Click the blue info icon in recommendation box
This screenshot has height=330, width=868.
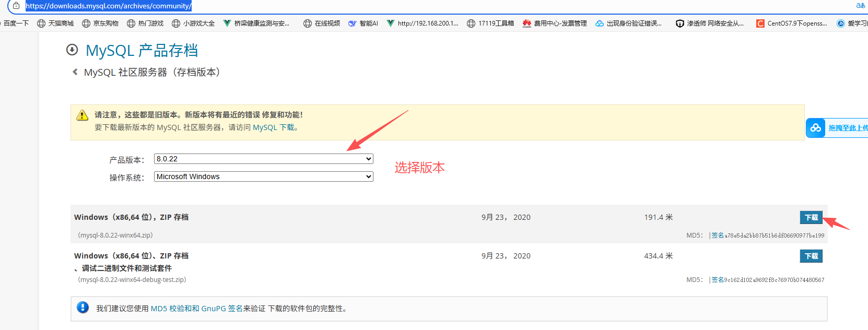pyautogui.click(x=83, y=308)
